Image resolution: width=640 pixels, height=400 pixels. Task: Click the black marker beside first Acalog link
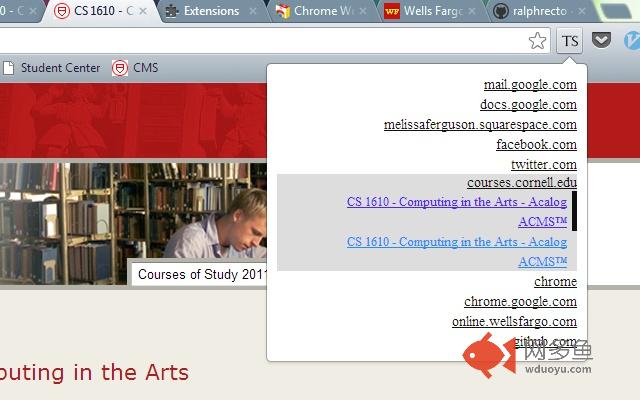574,211
